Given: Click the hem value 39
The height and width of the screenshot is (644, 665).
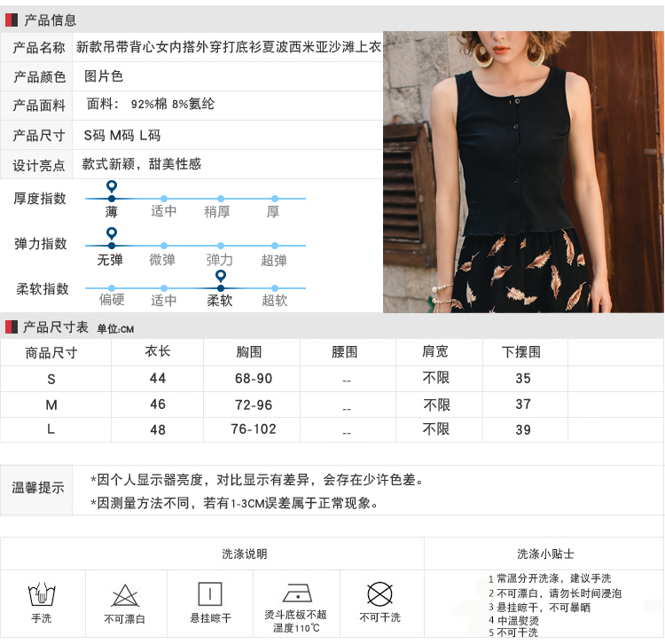Looking at the screenshot, I should coord(523,429).
